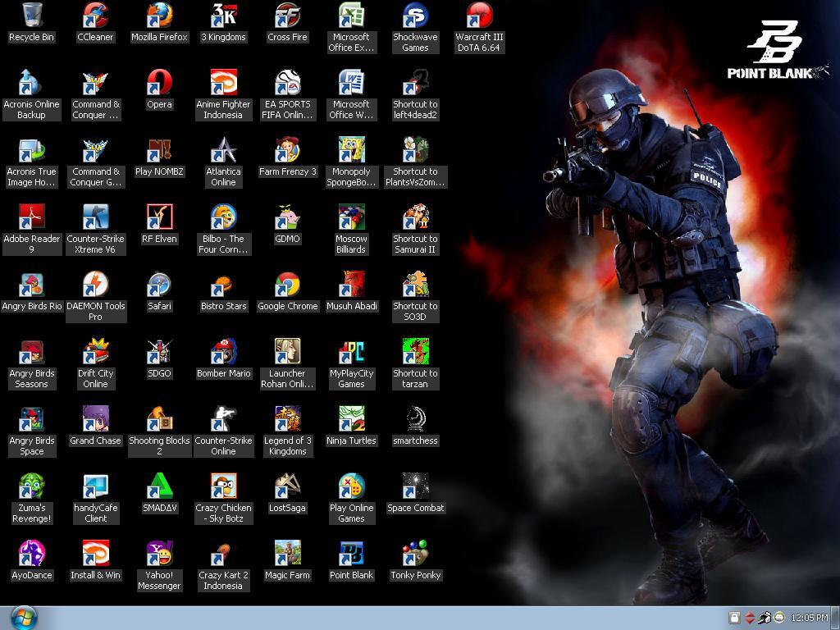Select the Bomber Mario icon
This screenshot has width=840, height=630.
[223, 351]
